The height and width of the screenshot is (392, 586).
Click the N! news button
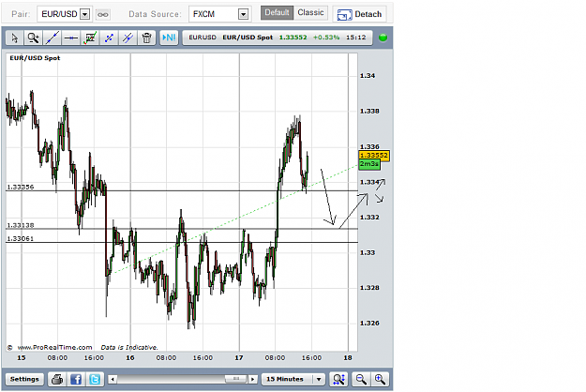[x=169, y=38]
